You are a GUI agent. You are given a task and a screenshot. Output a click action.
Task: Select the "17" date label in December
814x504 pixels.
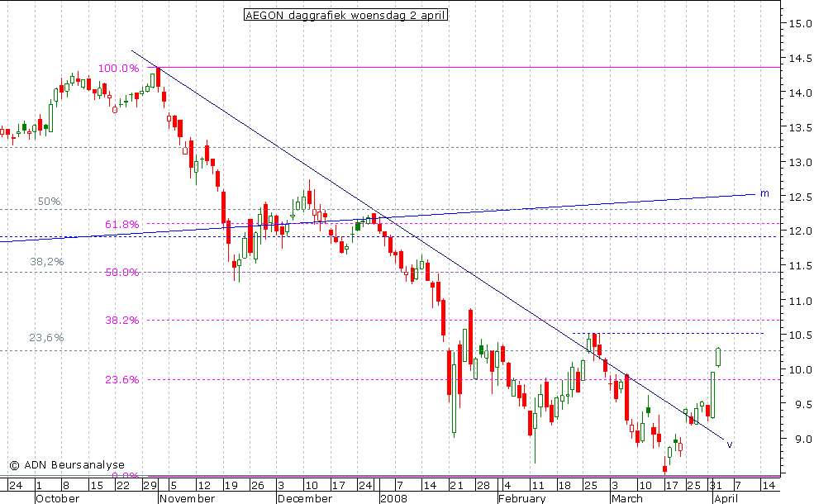[x=339, y=485]
